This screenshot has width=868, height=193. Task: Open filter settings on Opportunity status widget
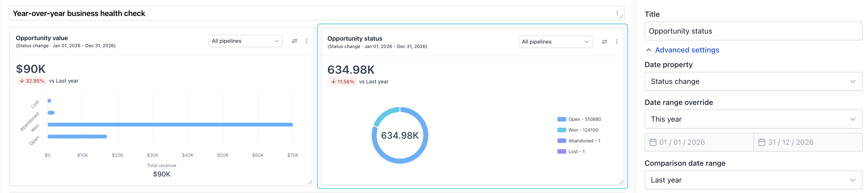pos(604,42)
